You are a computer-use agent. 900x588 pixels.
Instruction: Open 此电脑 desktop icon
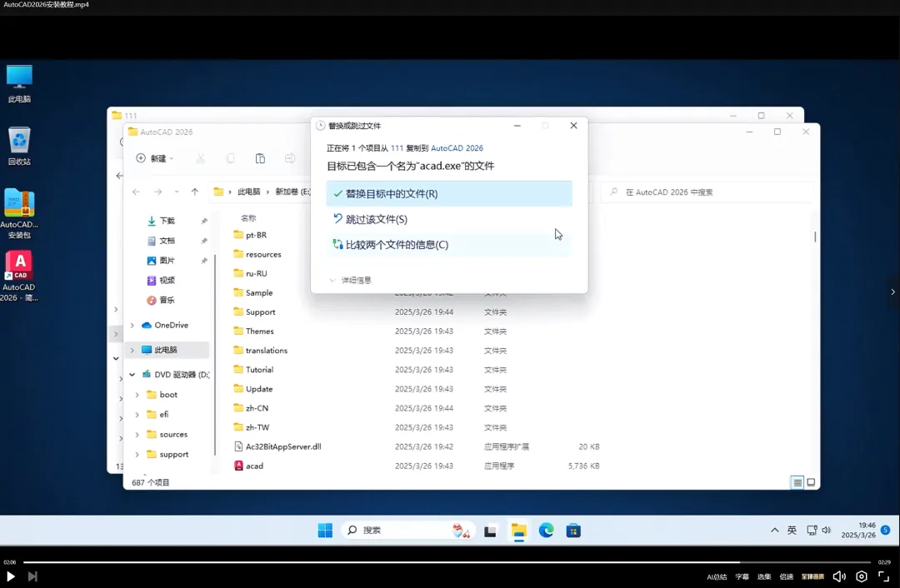[19, 84]
